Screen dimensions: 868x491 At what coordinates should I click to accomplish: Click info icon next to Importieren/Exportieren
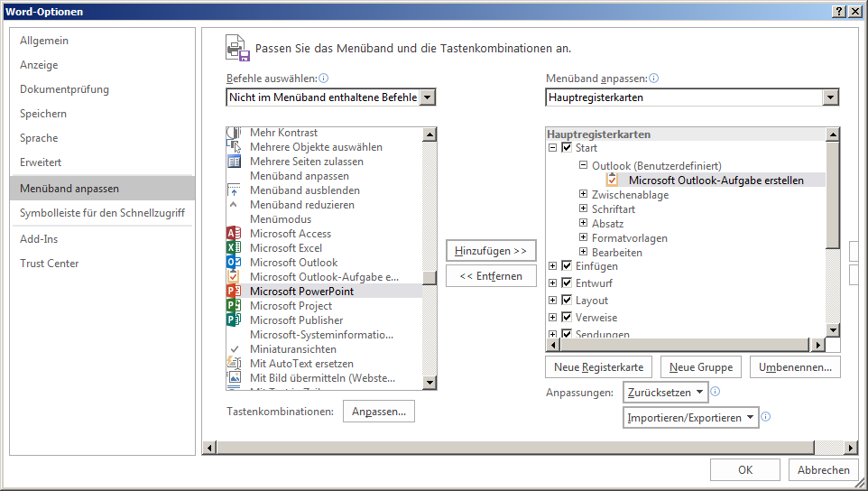[x=765, y=416]
